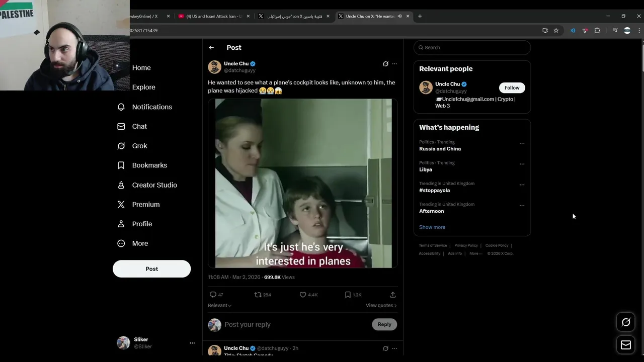Click the Profile person icon

click(121, 224)
